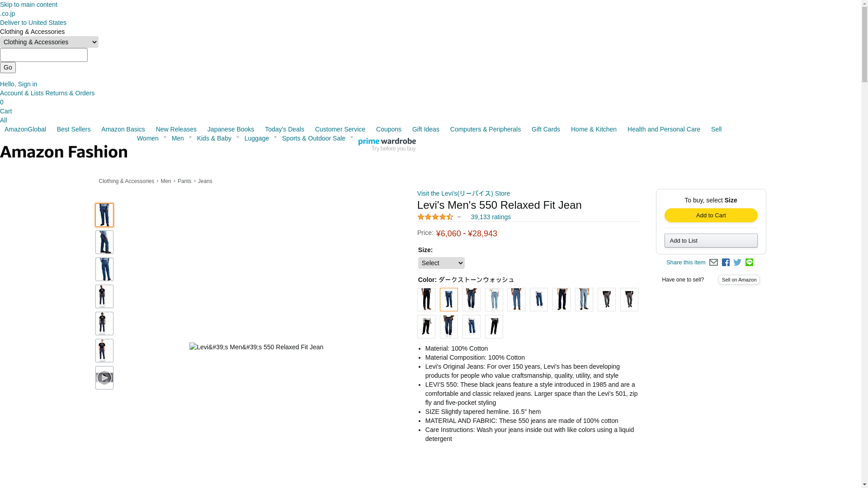
Task: Play the product video thumbnail
Action: pyautogui.click(x=104, y=378)
